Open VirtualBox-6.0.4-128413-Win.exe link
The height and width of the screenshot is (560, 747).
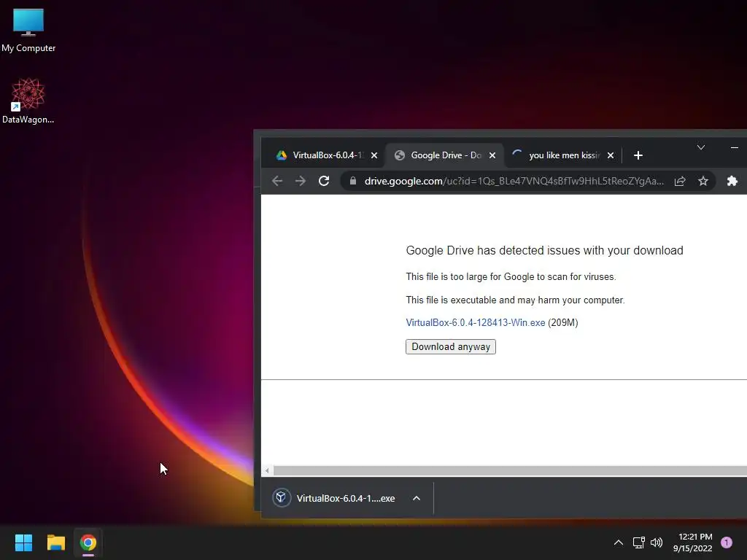pos(476,322)
